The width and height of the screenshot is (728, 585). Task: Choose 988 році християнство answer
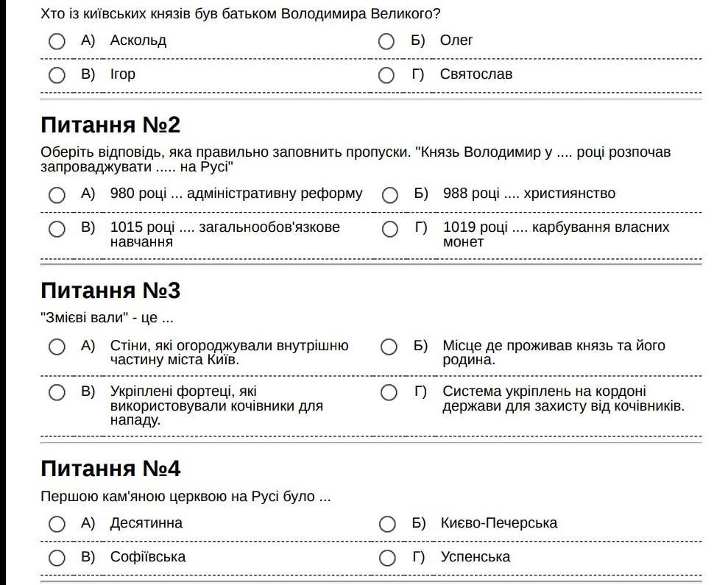tap(390, 195)
